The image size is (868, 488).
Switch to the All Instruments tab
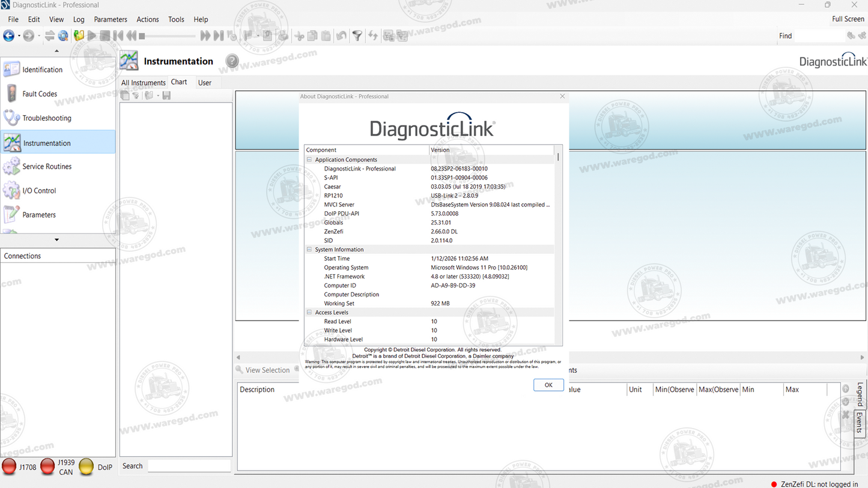click(143, 82)
